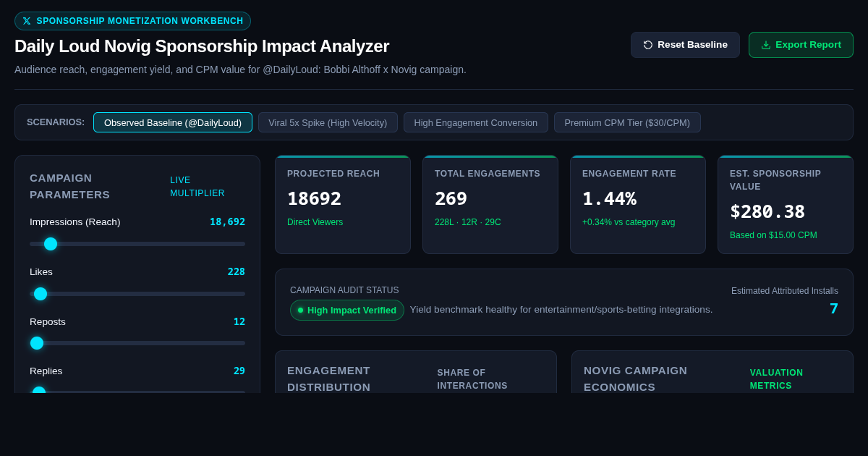Click the X logo icon in the workbench badge
Screen dimensions: 868x456
pyautogui.click(x=27, y=21)
